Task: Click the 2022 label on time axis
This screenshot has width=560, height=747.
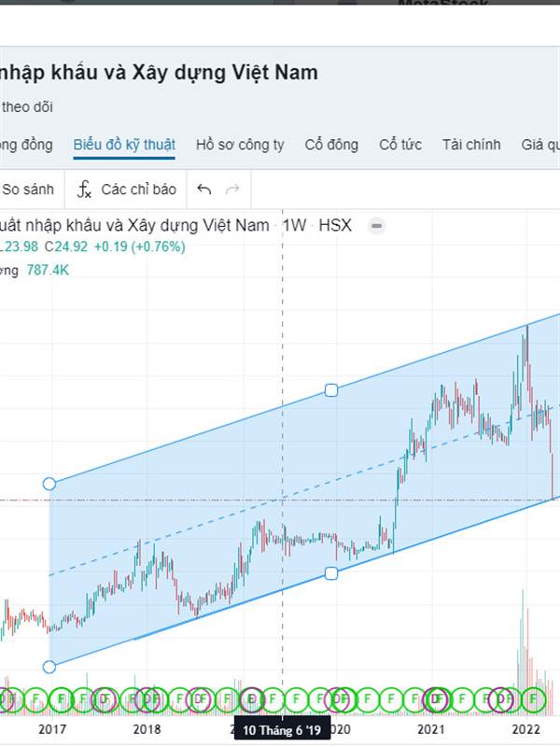Action: click(526, 729)
